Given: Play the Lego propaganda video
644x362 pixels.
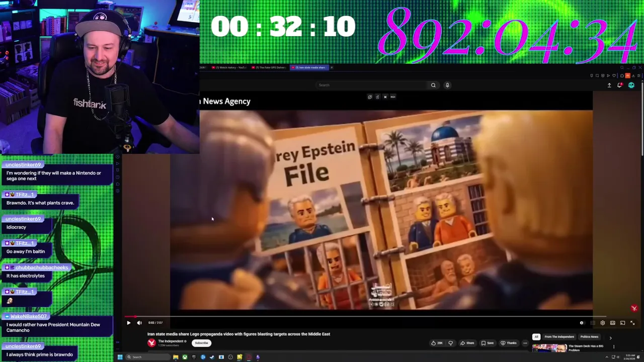Looking at the screenshot, I should [128, 323].
